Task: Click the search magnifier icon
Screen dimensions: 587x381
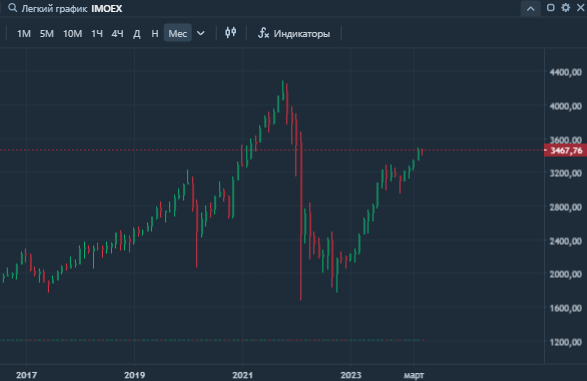Action: pyautogui.click(x=12, y=8)
